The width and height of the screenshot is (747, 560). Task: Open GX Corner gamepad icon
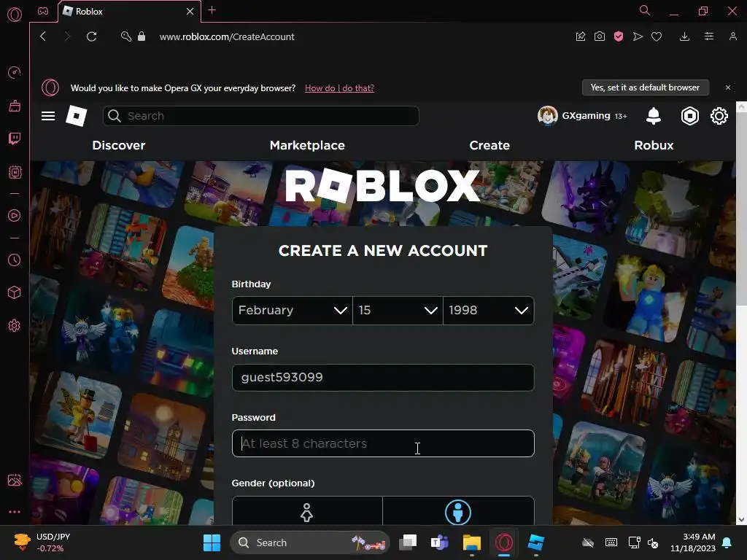tap(43, 11)
